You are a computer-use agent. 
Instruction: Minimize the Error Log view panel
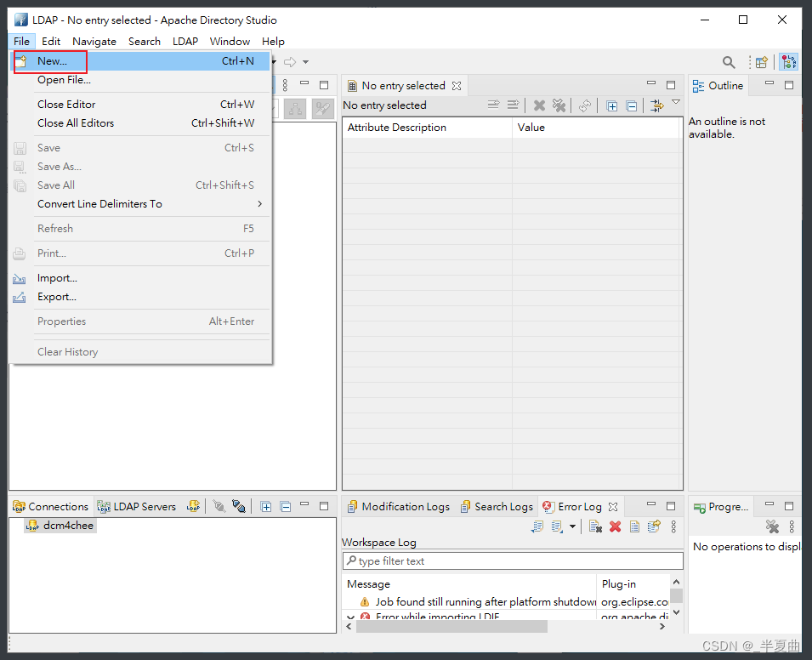click(x=651, y=504)
